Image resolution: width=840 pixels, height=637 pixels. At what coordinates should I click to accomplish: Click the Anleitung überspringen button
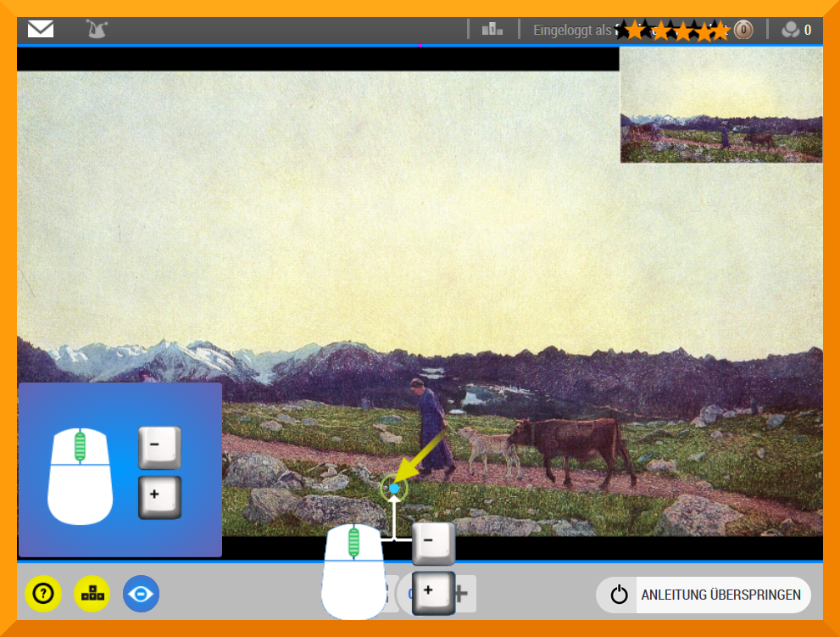click(x=704, y=595)
